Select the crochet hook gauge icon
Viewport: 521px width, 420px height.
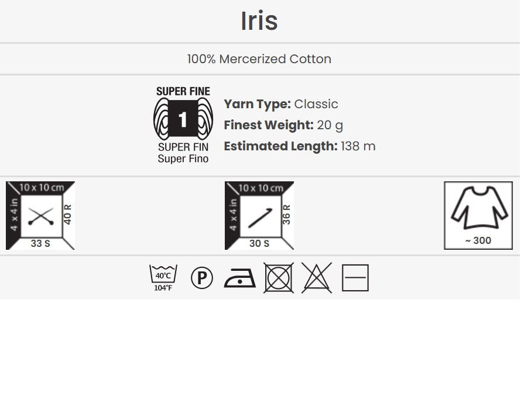coord(258,215)
